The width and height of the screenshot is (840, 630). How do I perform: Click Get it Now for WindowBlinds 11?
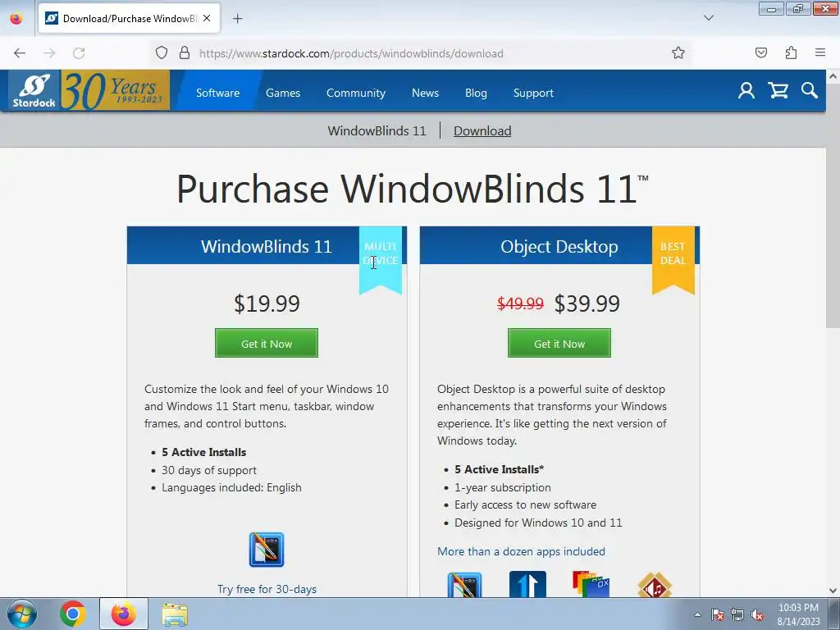[267, 343]
